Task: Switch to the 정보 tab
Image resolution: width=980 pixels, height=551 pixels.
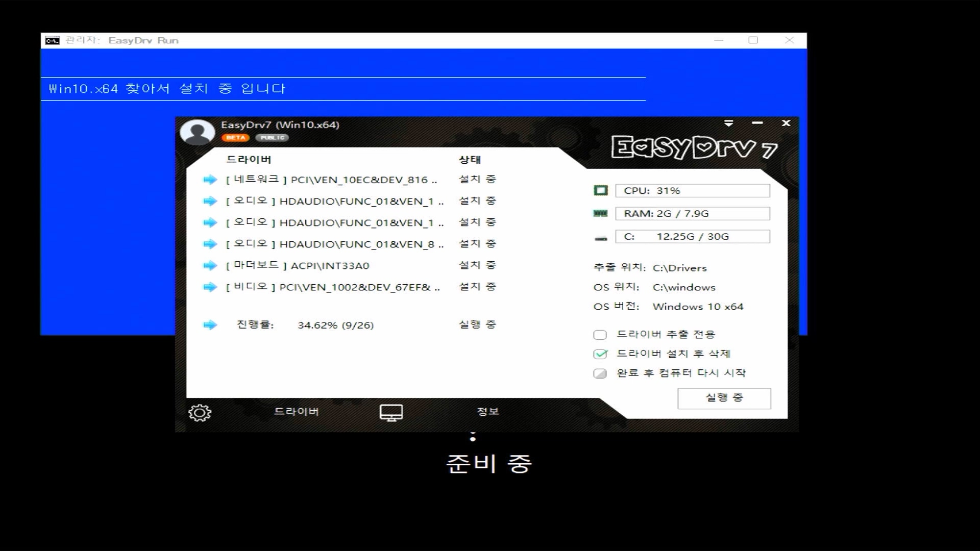Action: pos(488,412)
